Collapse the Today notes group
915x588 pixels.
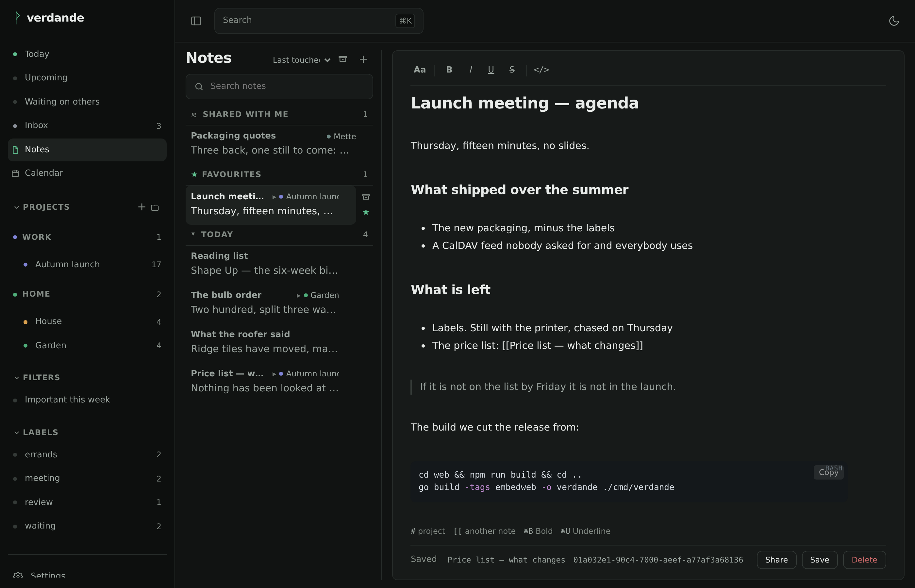(193, 234)
